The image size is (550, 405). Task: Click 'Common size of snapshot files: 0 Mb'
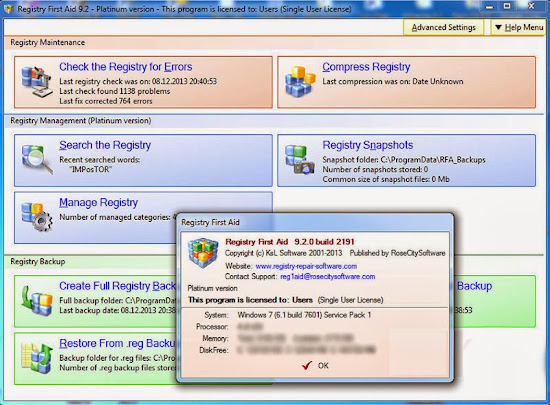(386, 179)
